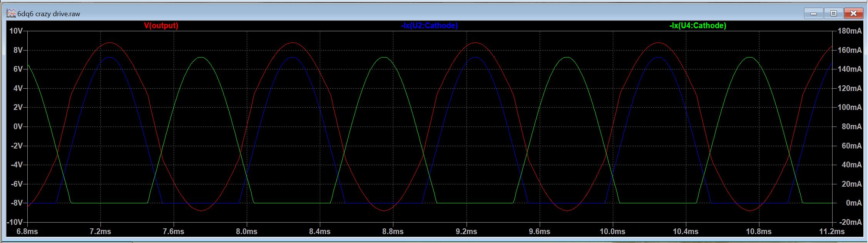This screenshot has height=243, width=868.
Task: Click the 100mA right axis label
Action: pyautogui.click(x=850, y=107)
